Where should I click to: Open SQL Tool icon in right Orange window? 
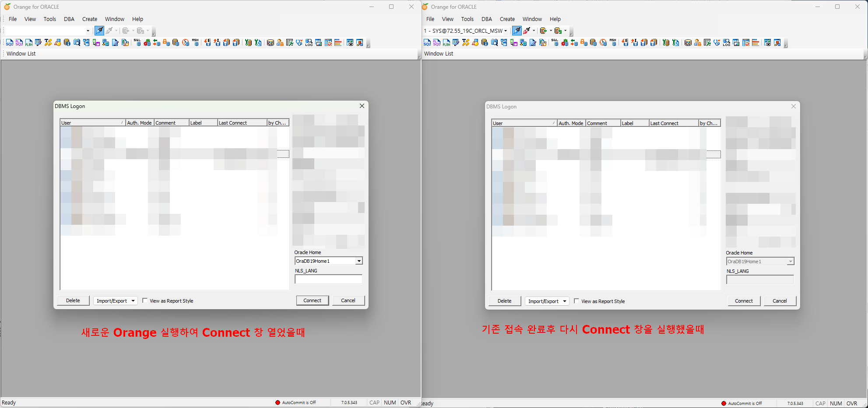427,42
